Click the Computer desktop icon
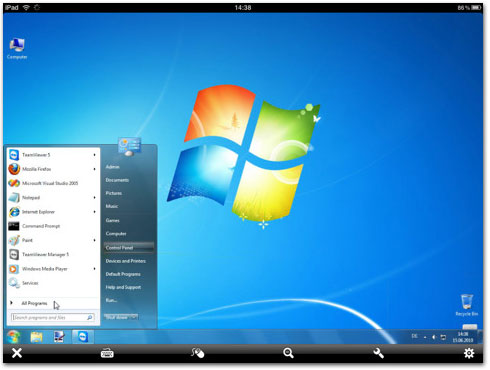 pyautogui.click(x=17, y=49)
